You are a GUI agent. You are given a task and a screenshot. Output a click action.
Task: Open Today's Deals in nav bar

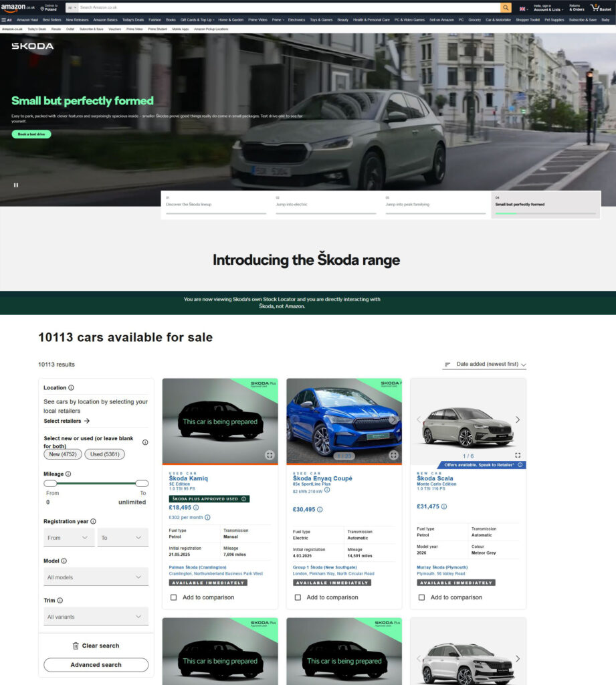(133, 19)
